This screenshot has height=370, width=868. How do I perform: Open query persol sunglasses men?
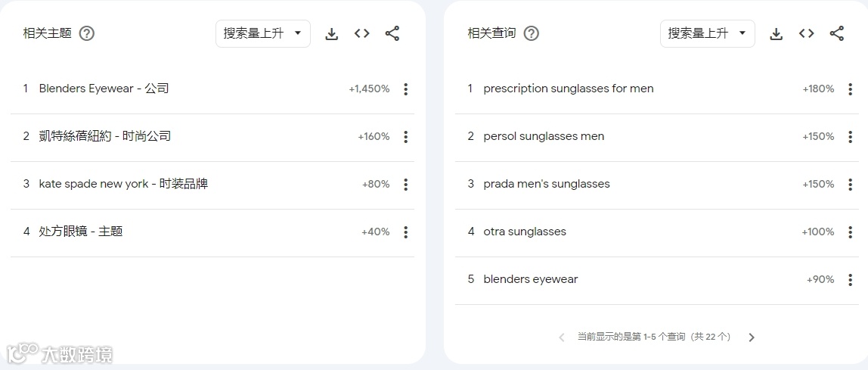pos(544,136)
